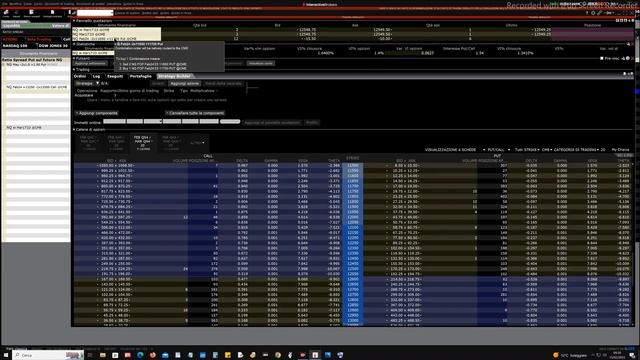
Task: Click My Chains link
Action: coord(620,150)
